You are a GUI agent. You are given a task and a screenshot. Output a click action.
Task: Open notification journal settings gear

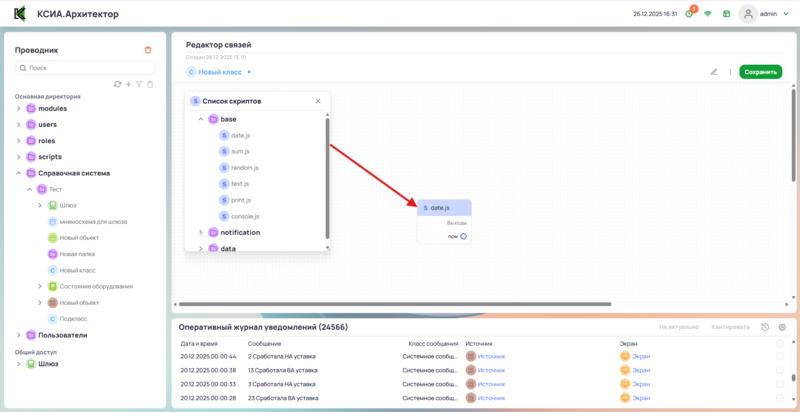pos(782,327)
